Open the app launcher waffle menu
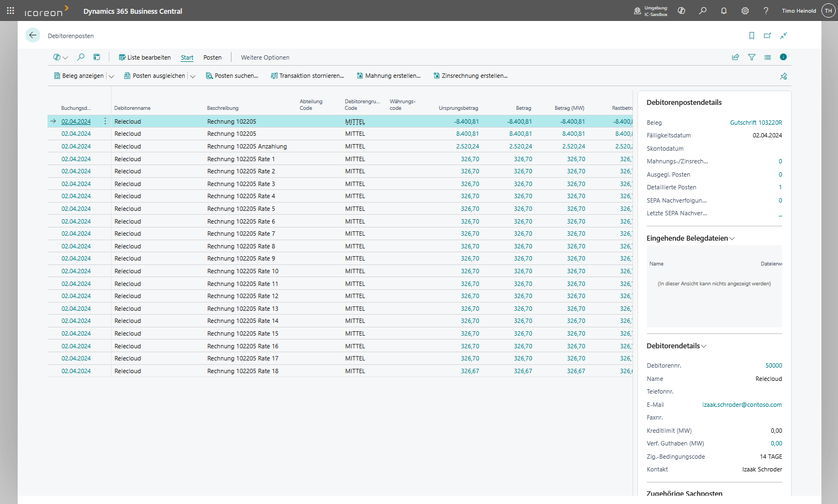838x504 pixels. 10,10
